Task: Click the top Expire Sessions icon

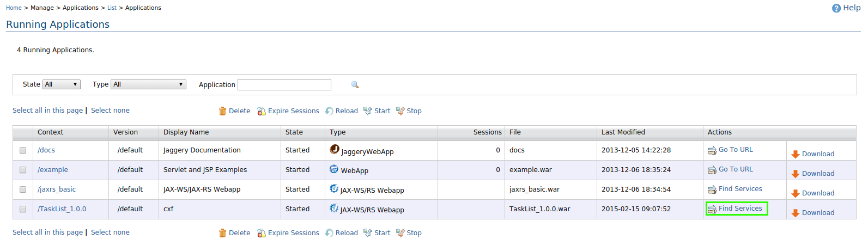Action: point(262,111)
